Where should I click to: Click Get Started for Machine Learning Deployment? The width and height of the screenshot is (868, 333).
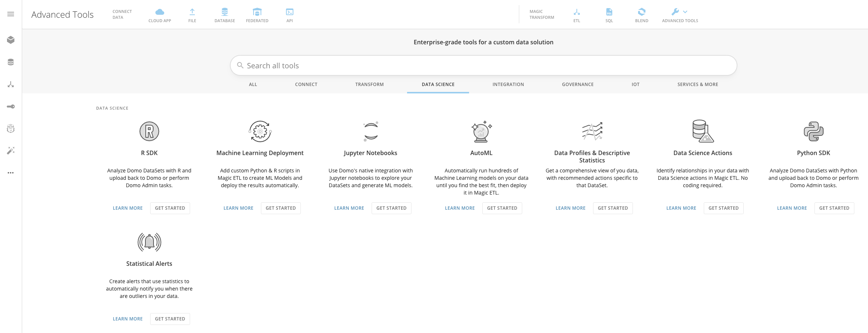(281, 208)
